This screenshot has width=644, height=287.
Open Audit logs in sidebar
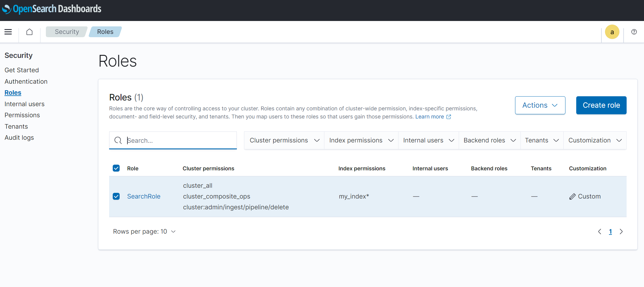[19, 138]
